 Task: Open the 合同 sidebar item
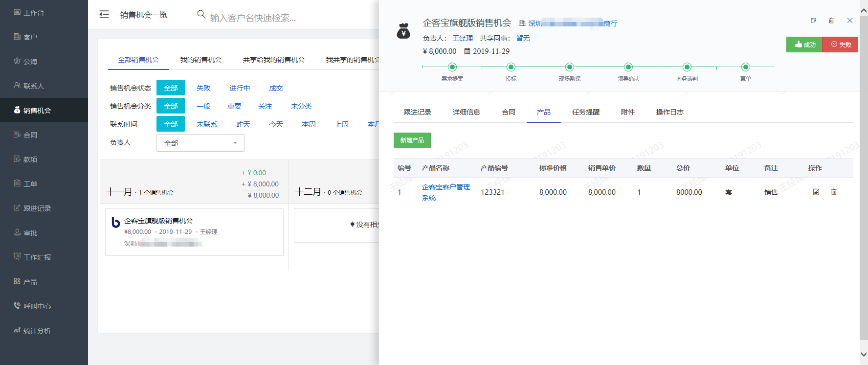[44, 135]
